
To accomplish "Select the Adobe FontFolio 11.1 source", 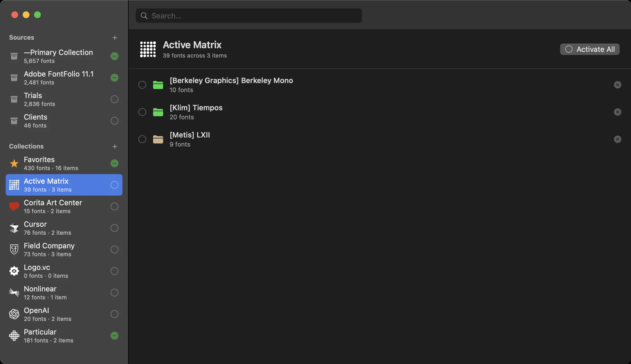I will tap(64, 78).
